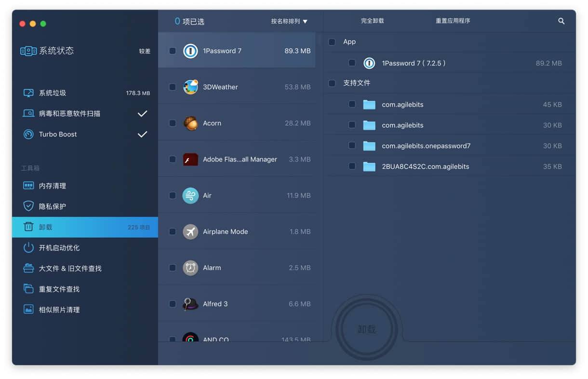Screen dimensions: 588x379
Task: Select the Adobe Flash Install Manager checkbox
Action: tap(172, 159)
